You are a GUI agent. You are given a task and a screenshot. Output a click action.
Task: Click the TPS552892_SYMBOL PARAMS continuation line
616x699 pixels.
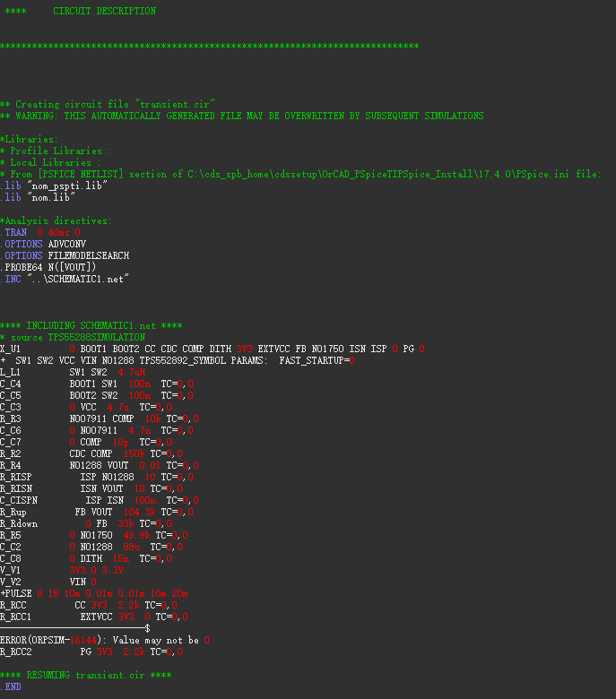[x=178, y=360]
